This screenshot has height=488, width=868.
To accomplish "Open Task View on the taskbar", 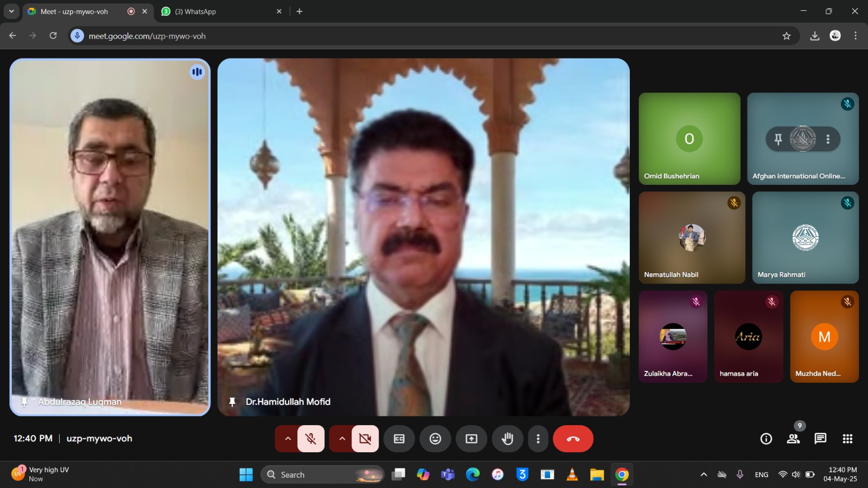I will [399, 475].
